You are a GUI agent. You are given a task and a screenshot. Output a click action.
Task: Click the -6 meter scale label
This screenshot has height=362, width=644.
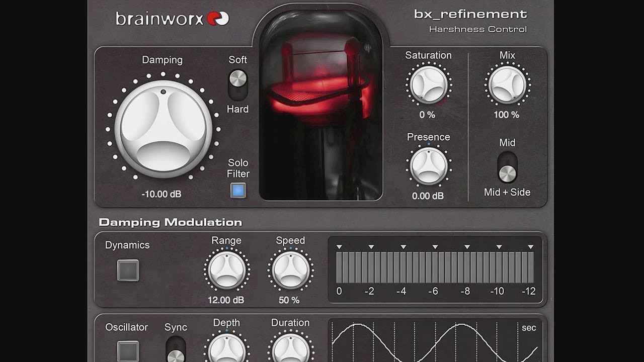tap(433, 291)
